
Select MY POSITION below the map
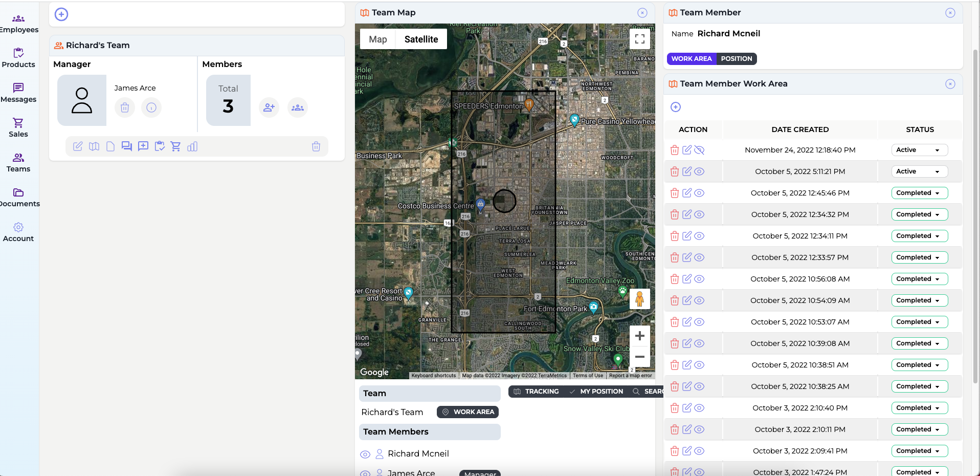[x=596, y=392]
